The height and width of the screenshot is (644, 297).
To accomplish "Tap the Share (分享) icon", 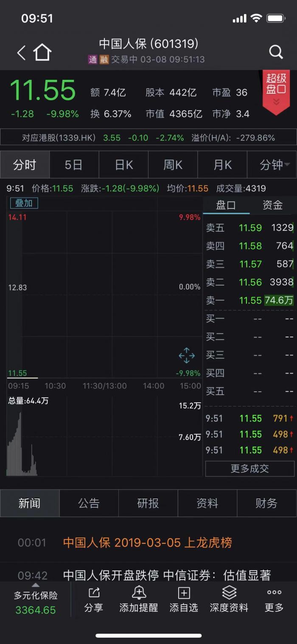I will (x=93, y=599).
